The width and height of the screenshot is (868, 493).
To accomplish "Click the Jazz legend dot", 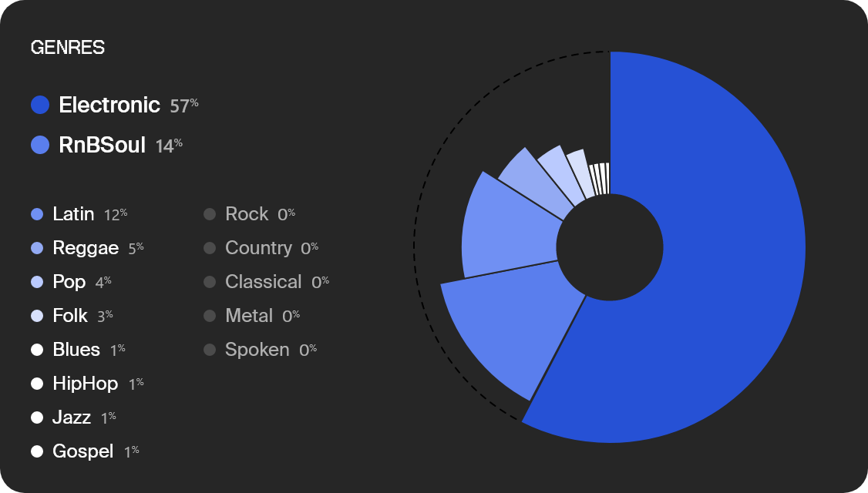I will [x=37, y=418].
